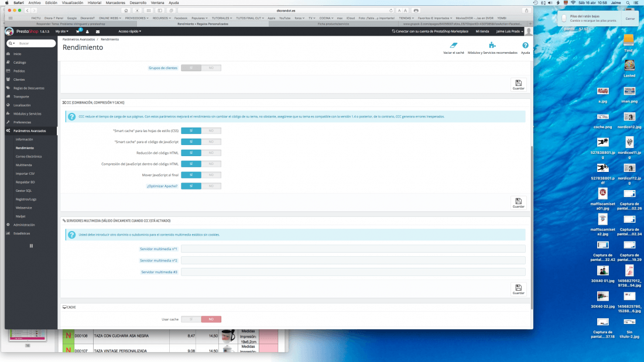The image size is (644, 362).
Task: Click YouTube bookmark in favorites bar
Action: (x=285, y=18)
